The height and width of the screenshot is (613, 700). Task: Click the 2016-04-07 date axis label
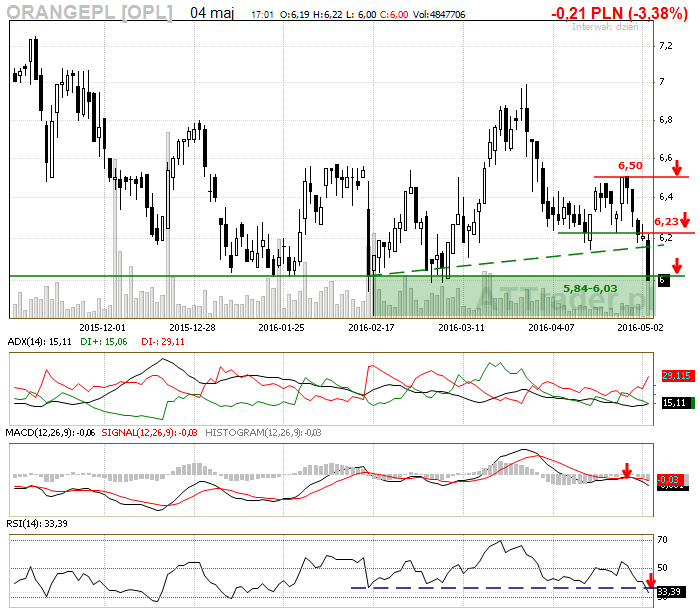(551, 328)
